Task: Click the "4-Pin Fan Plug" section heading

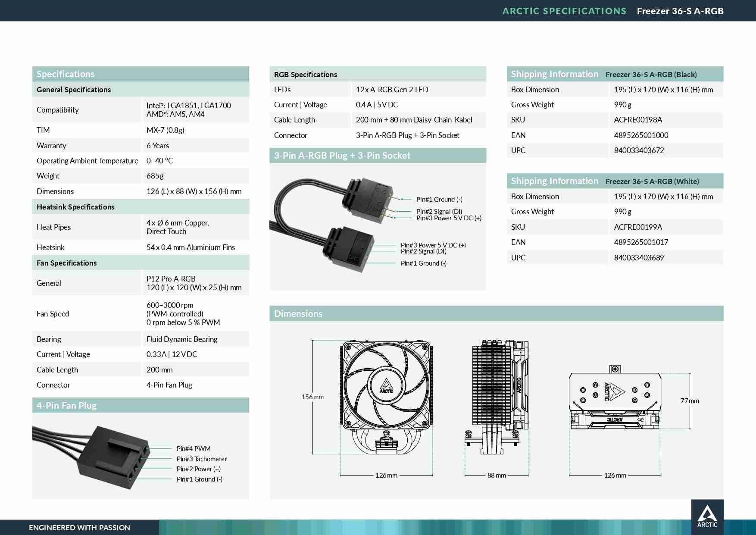Action: tap(67, 405)
